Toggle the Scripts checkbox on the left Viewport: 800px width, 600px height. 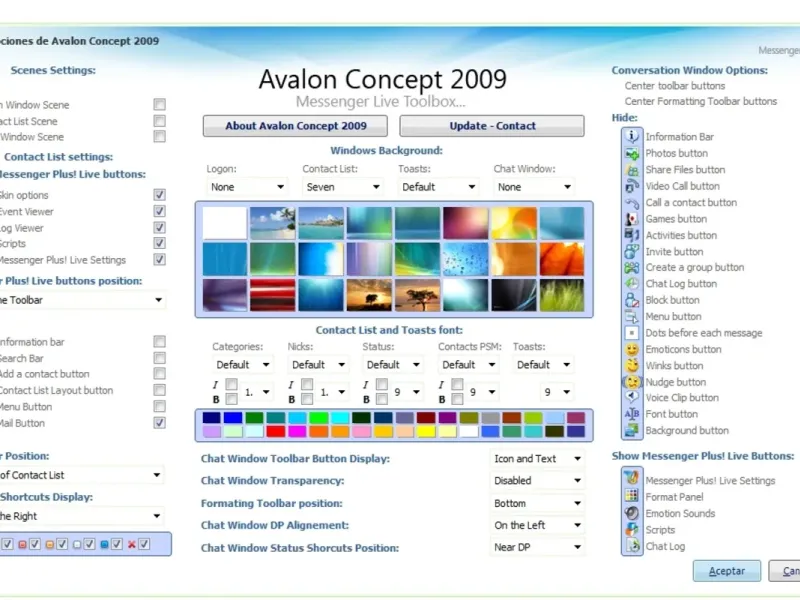tap(159, 243)
